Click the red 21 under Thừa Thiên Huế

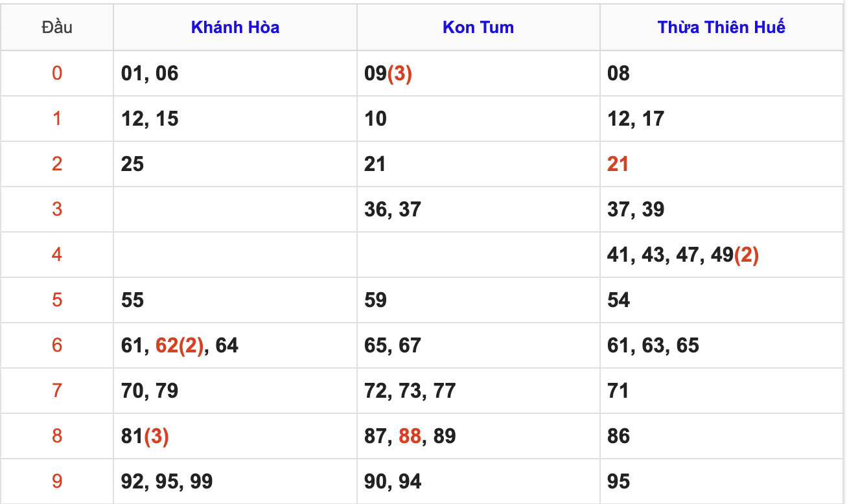pos(618,164)
